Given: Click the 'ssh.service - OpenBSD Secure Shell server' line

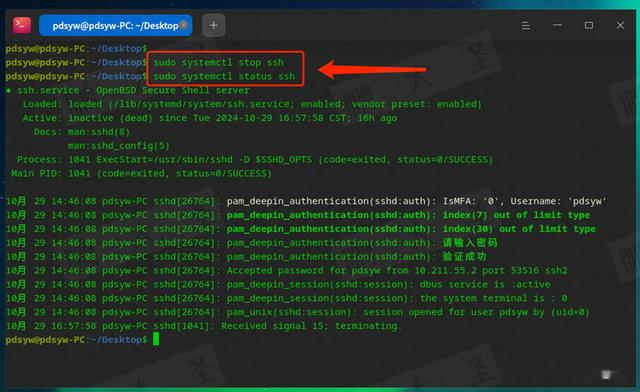Looking at the screenshot, I should (x=128, y=90).
